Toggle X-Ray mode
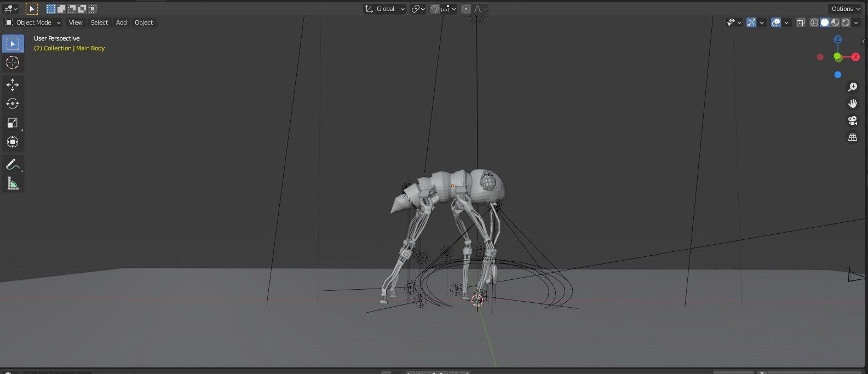Image resolution: width=868 pixels, height=374 pixels. click(x=801, y=22)
